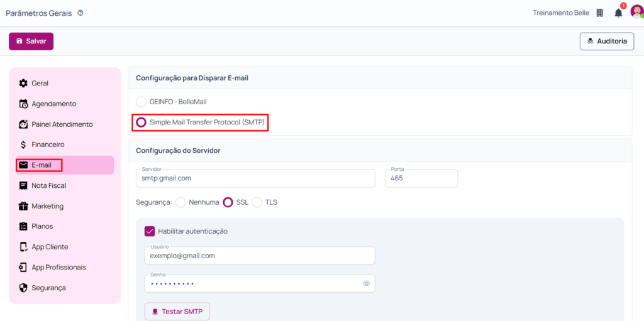Click the company building icon

599,13
